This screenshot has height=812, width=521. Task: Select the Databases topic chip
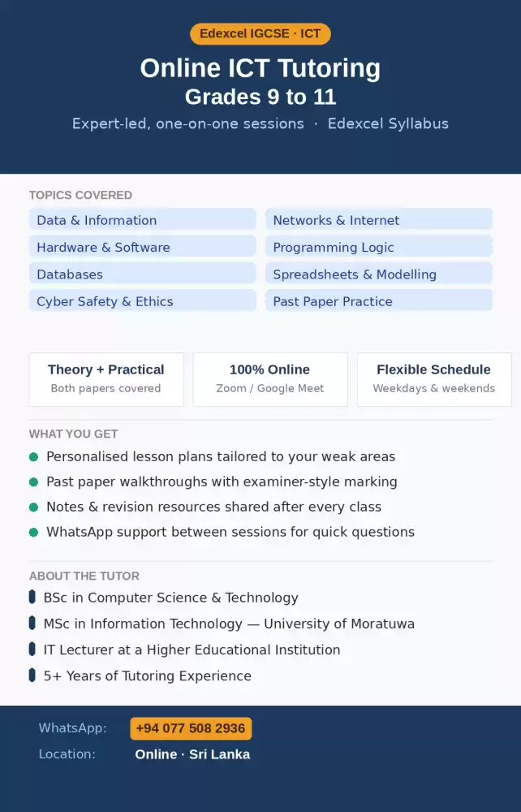[142, 273]
